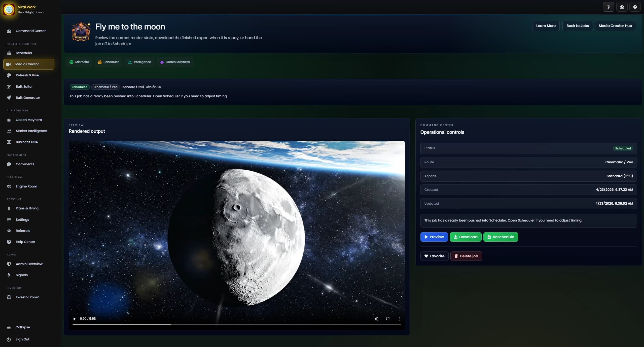Open the Intelligence chip
This screenshot has height=347, width=644.
tap(139, 62)
